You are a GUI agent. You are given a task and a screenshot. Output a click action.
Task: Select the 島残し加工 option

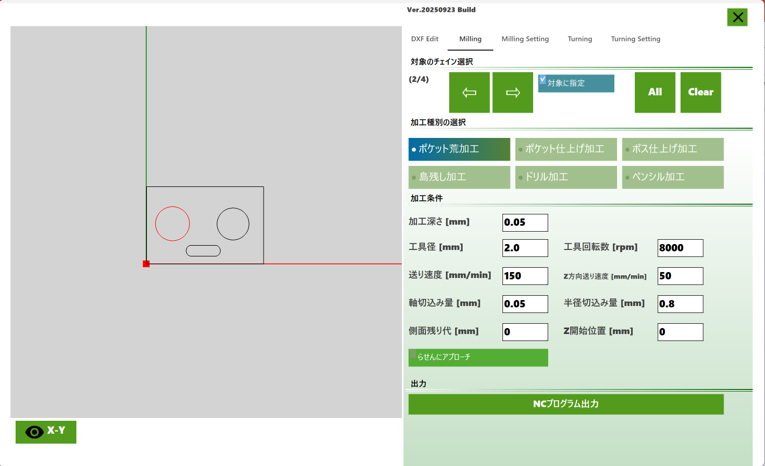point(459,177)
